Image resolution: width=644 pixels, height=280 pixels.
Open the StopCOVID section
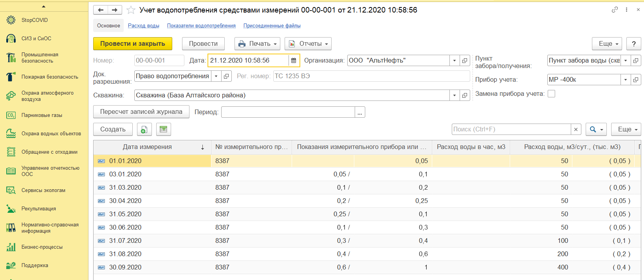tap(34, 20)
